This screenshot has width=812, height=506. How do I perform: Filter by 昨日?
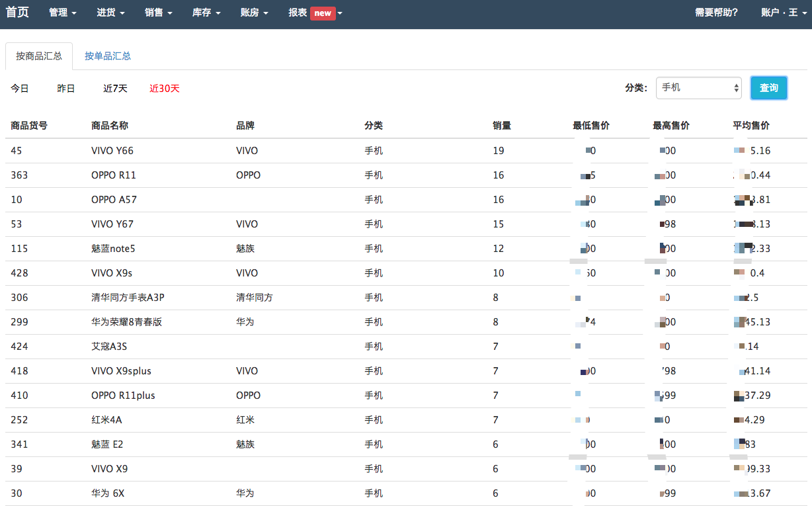(x=66, y=88)
